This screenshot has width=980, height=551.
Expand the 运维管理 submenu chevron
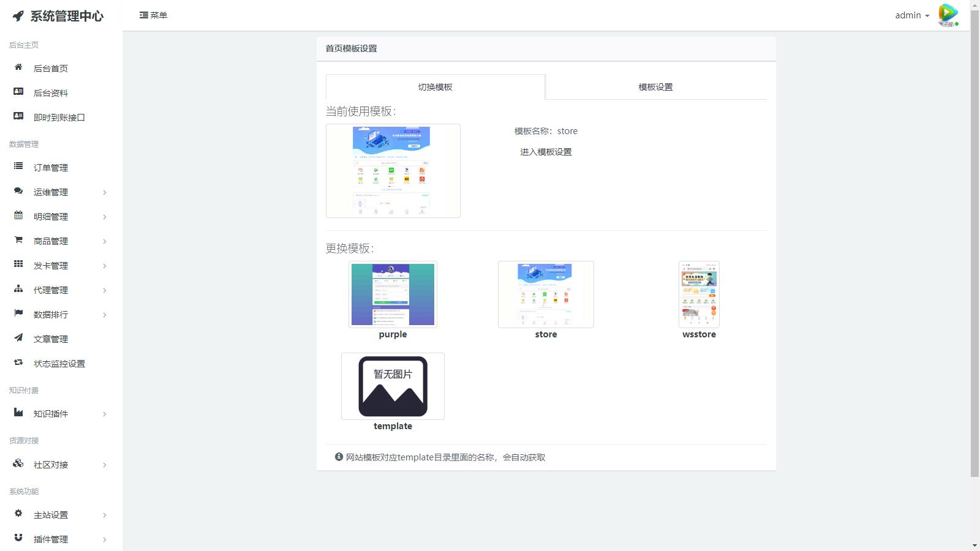pos(105,192)
